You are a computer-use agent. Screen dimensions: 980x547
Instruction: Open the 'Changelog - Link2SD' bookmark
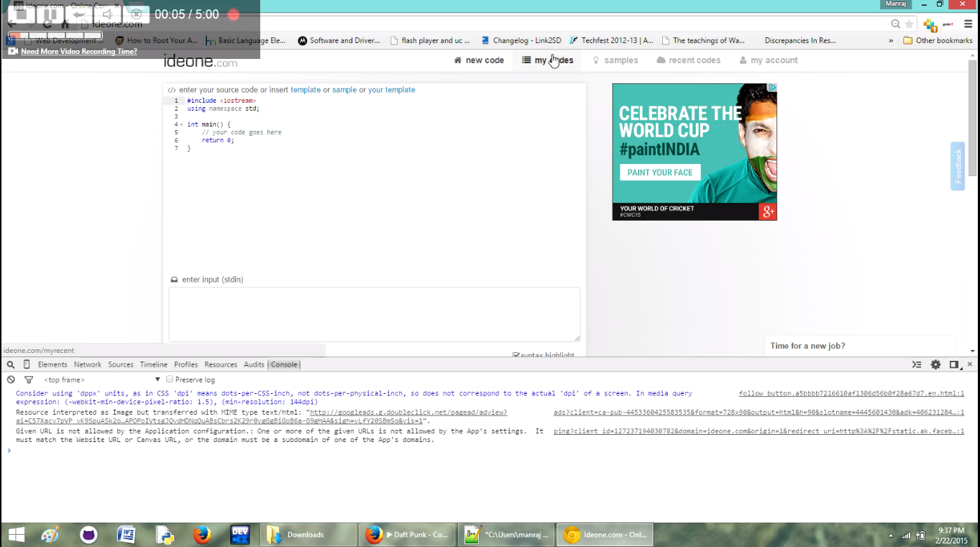point(521,41)
